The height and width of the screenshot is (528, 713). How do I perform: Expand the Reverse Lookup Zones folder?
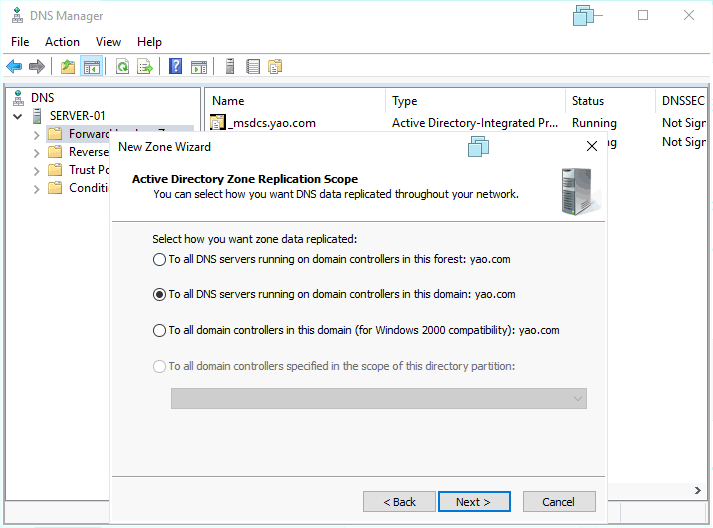click(37, 153)
